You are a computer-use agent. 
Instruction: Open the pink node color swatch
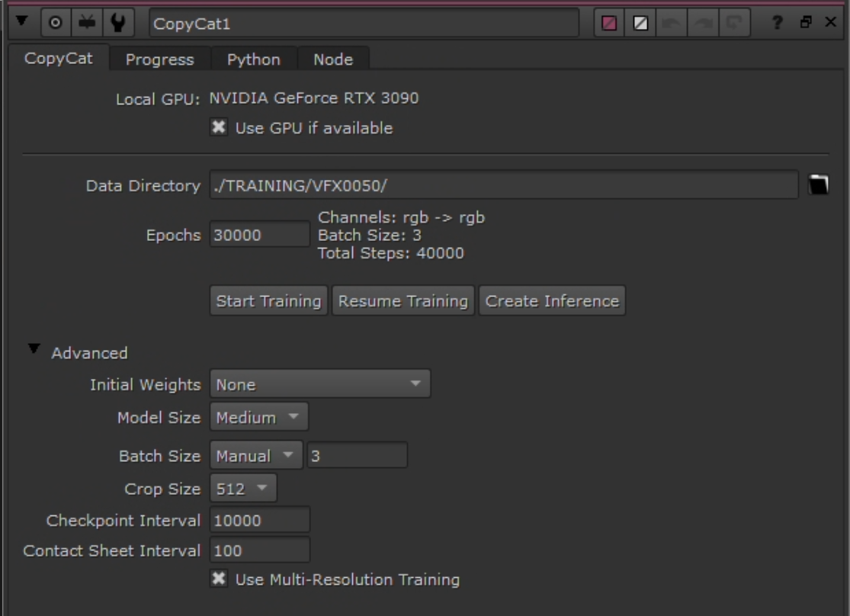tap(610, 24)
